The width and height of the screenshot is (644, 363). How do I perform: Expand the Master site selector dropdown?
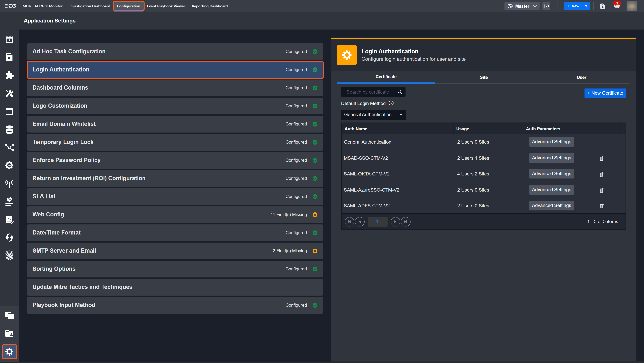[522, 6]
